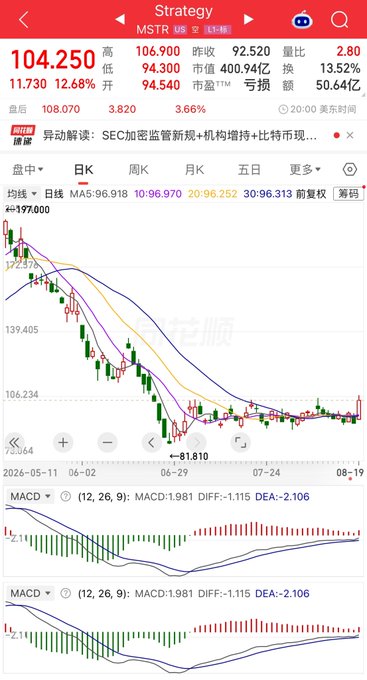367x680 pixels.
Task: Tap the purple 10:96.970 MA legend
Action: pos(158,194)
